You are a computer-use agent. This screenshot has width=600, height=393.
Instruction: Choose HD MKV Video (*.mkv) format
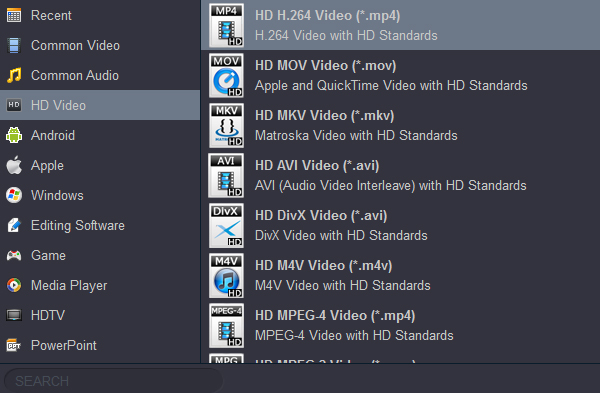pyautogui.click(x=401, y=126)
